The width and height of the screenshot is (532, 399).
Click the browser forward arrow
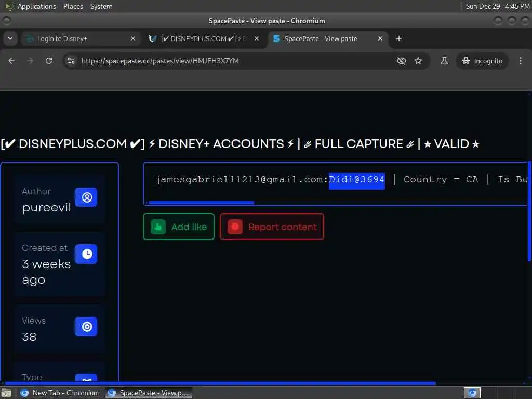click(x=30, y=61)
